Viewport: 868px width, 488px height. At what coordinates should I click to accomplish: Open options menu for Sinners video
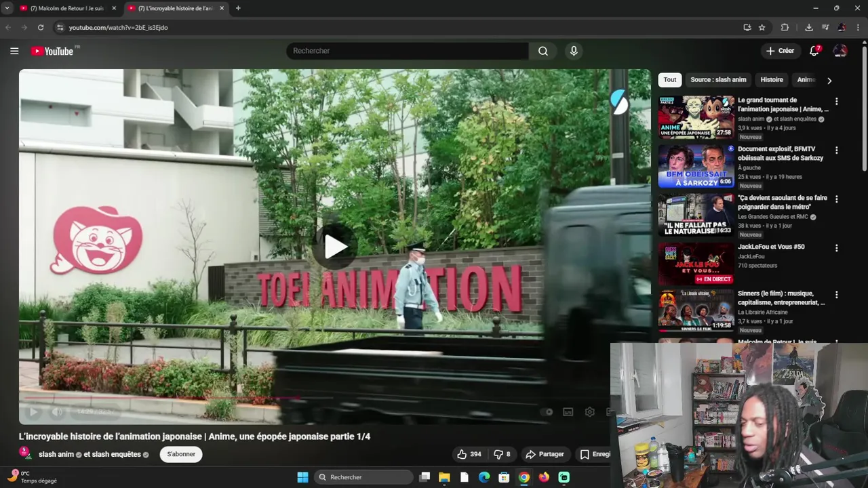(836, 295)
